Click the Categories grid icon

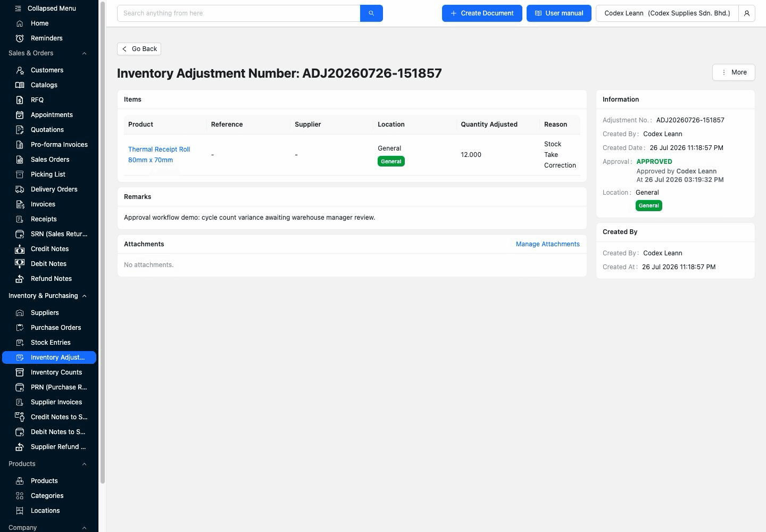pos(20,496)
